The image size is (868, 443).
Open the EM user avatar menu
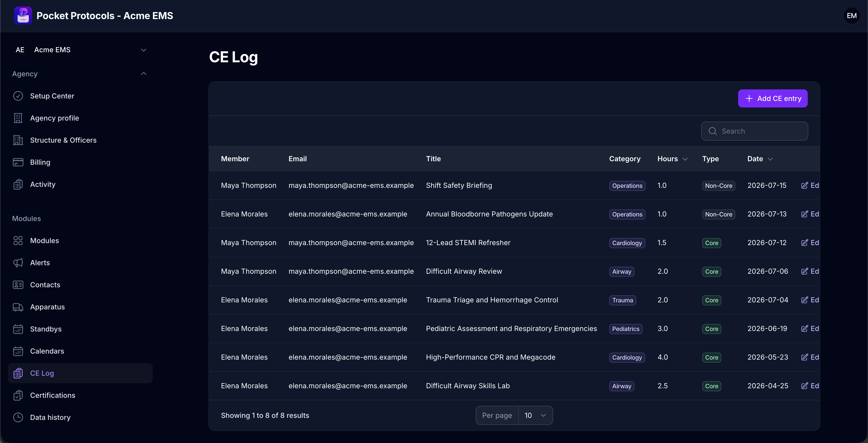coord(851,16)
